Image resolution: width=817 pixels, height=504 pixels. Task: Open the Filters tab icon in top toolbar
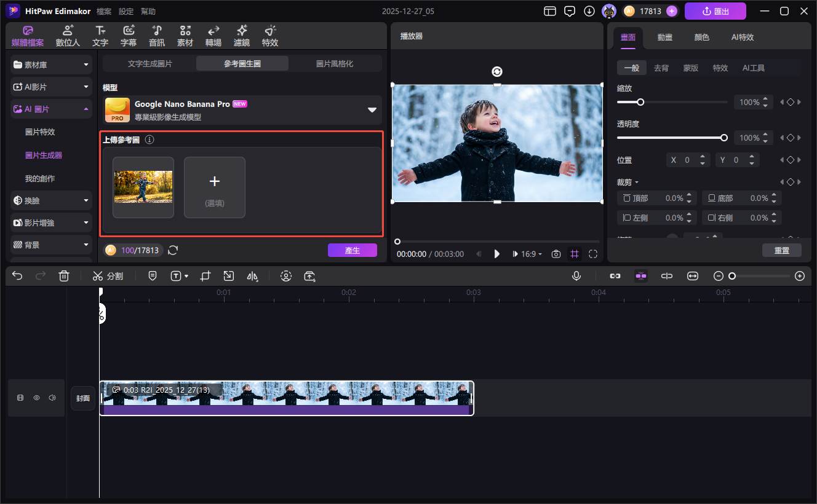click(242, 36)
